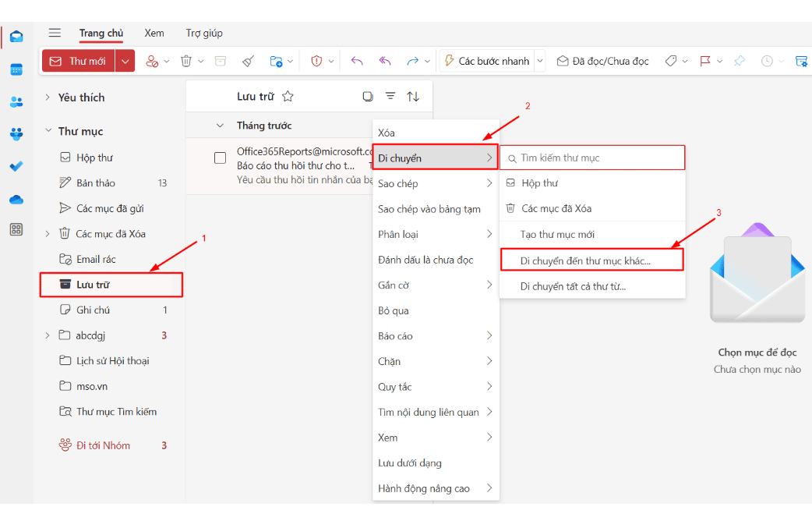Open the More apps grid icon
Screen dimensions: 812x521
click(x=16, y=229)
